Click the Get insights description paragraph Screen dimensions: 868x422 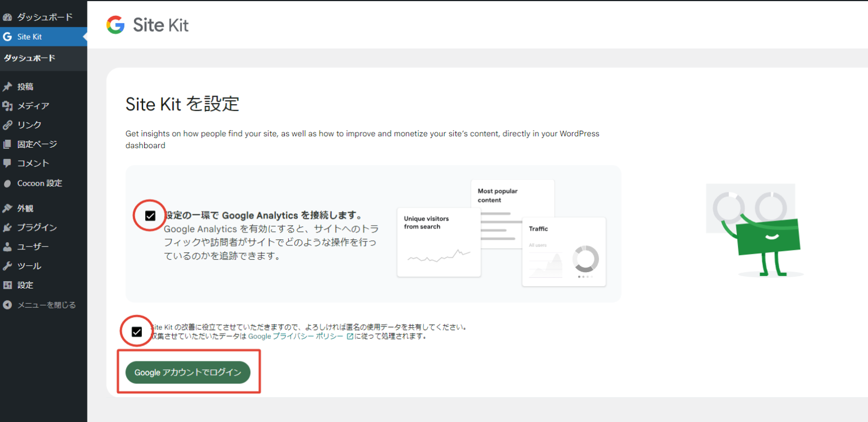pyautogui.click(x=362, y=140)
